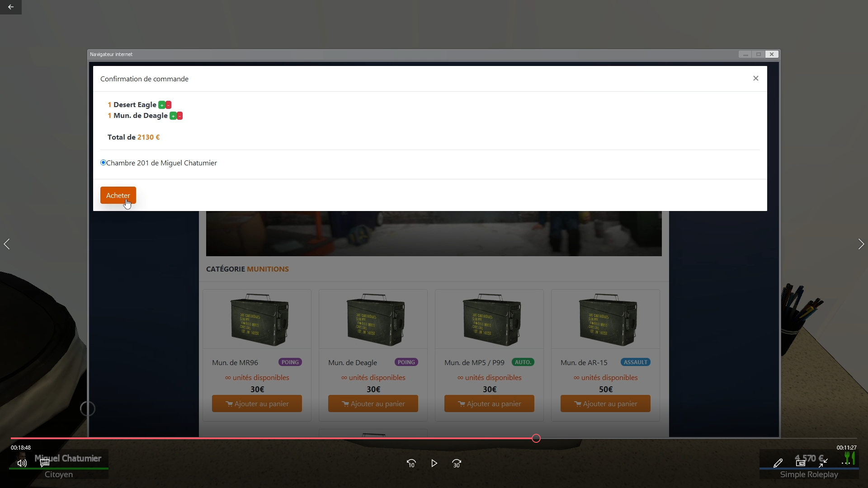This screenshot has height=488, width=868.
Task: Play the video
Action: (x=434, y=464)
